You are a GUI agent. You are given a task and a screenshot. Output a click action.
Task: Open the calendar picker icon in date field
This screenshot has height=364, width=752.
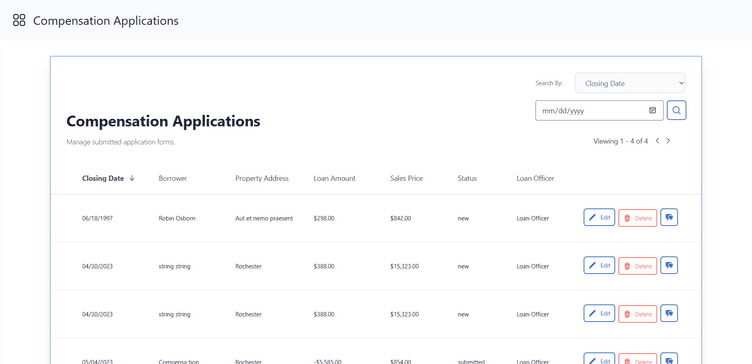(652, 110)
